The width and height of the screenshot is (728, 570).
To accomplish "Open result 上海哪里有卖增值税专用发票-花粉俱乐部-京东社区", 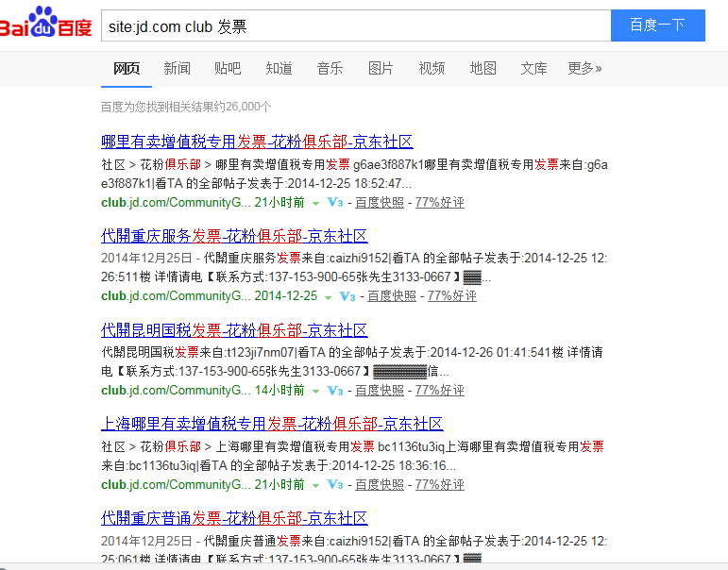I will click(272, 424).
